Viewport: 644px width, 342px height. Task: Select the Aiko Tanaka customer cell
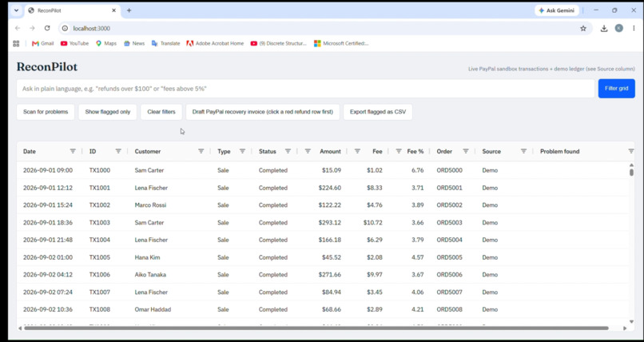pyautogui.click(x=150, y=275)
